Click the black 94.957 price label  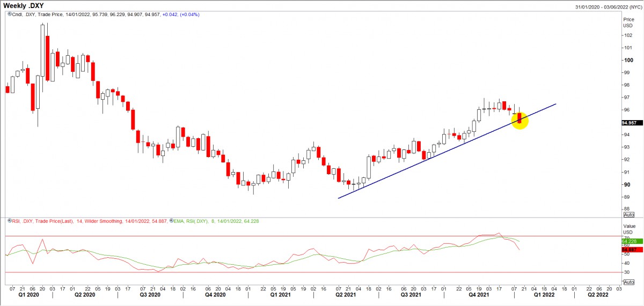coord(628,122)
